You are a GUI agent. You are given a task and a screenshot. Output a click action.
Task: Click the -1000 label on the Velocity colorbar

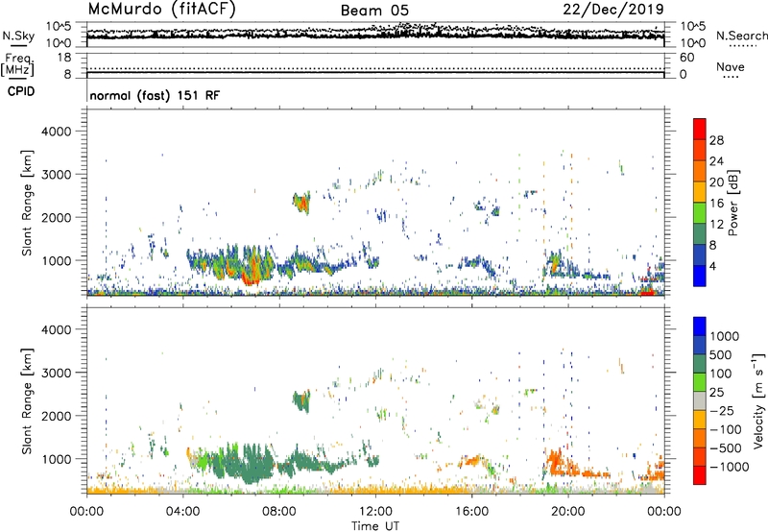coord(730,467)
